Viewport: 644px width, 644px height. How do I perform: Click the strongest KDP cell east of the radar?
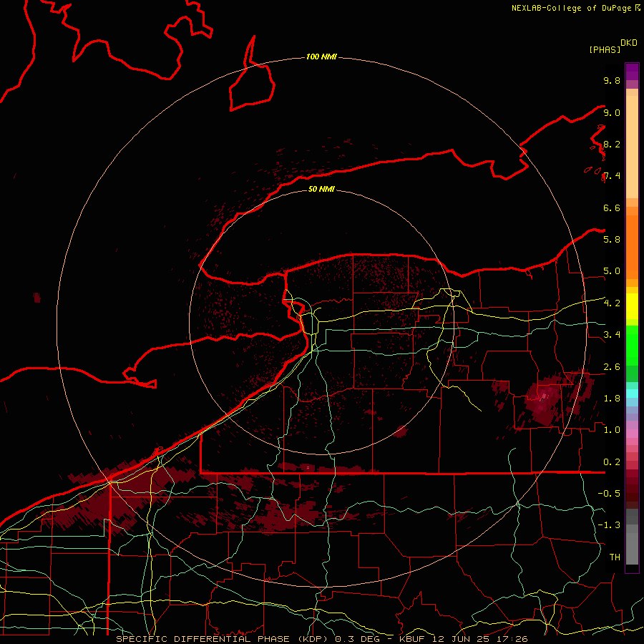[543, 396]
